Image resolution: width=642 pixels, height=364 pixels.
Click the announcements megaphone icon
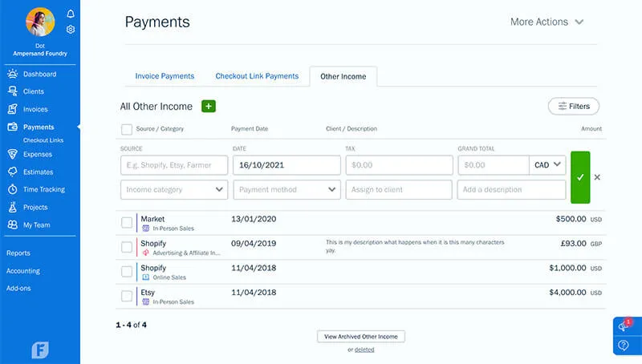(x=624, y=326)
